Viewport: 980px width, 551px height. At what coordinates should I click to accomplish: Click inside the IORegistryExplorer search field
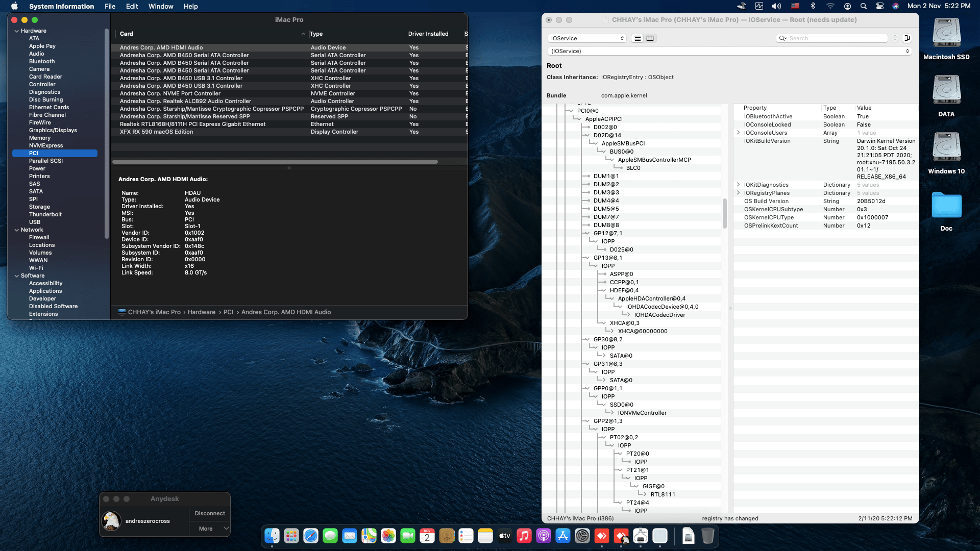pos(837,38)
